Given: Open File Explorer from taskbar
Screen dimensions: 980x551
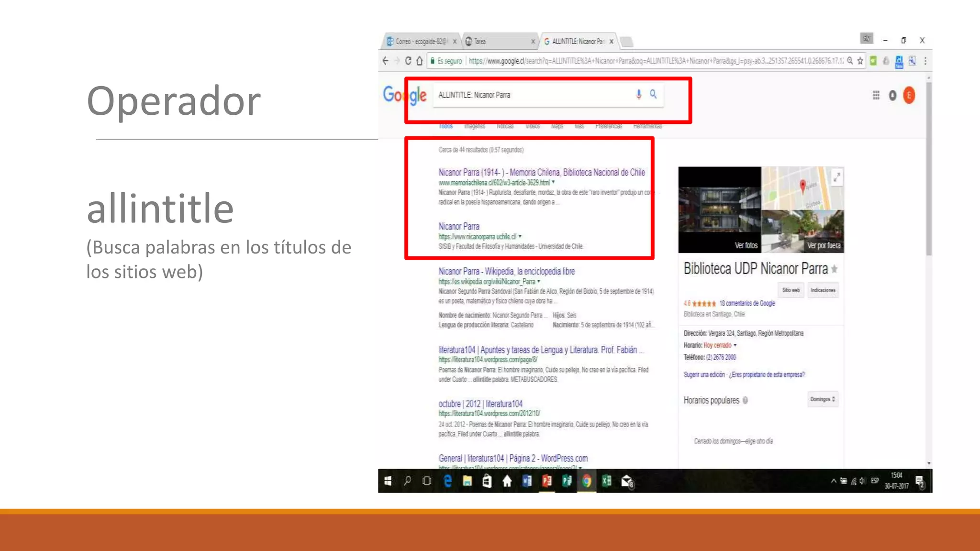Looking at the screenshot, I should coord(468,481).
